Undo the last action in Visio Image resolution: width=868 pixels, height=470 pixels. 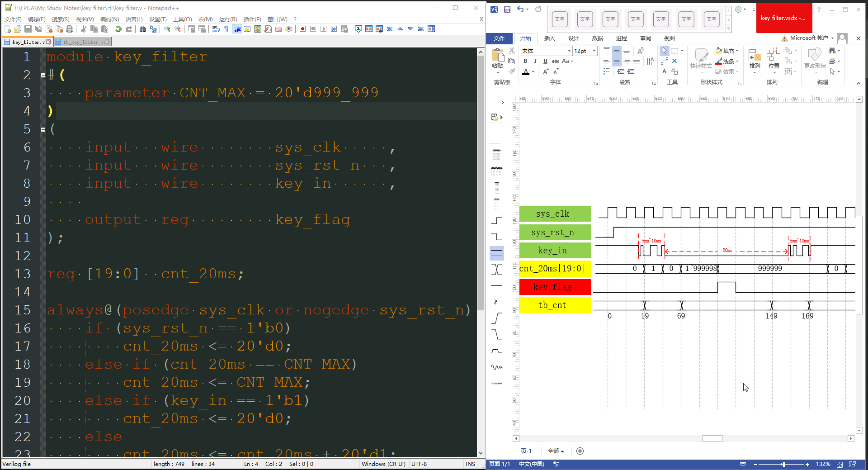(520, 9)
